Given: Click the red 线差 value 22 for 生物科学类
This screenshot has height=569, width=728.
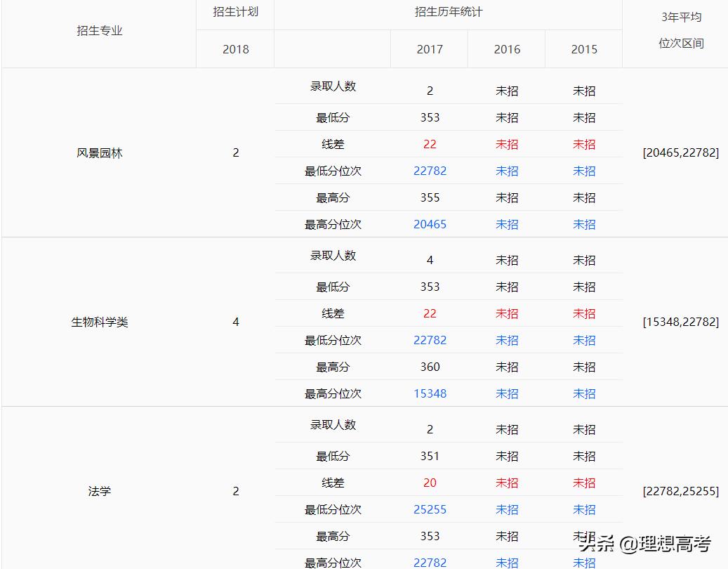Looking at the screenshot, I should (430, 313).
